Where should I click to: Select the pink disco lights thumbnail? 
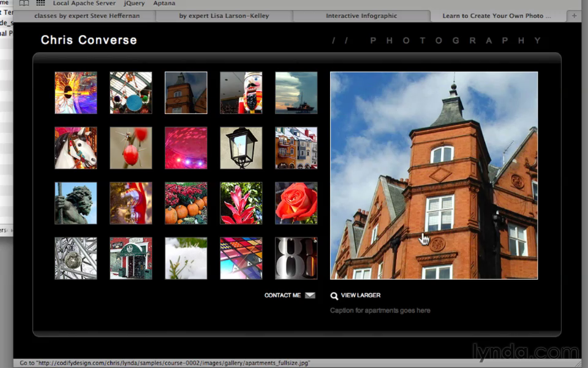click(x=186, y=148)
